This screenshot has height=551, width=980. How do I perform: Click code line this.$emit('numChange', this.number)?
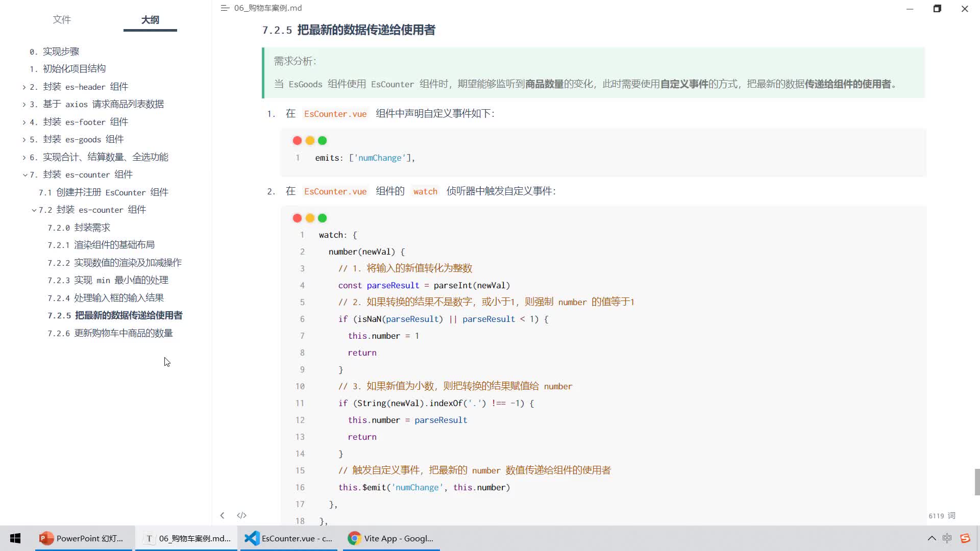(x=424, y=488)
